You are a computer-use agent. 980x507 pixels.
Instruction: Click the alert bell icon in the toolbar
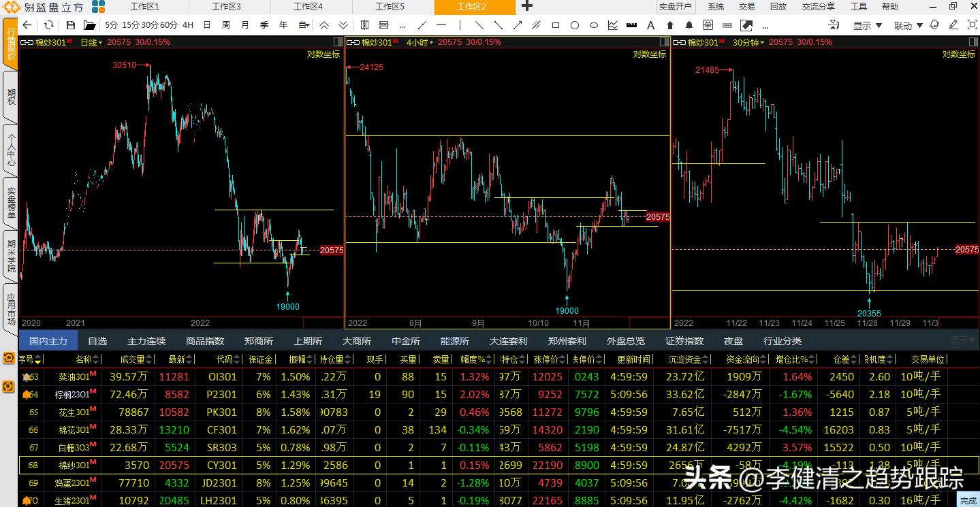689,25
